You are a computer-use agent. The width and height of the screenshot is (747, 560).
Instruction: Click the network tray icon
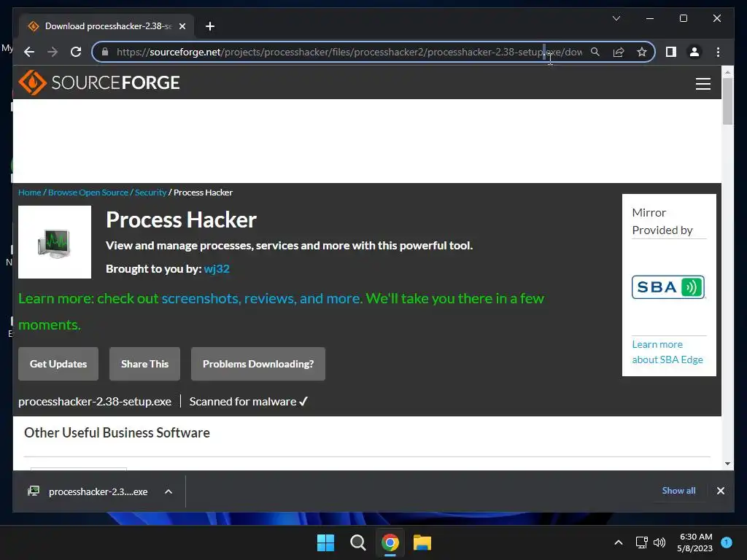point(641,542)
